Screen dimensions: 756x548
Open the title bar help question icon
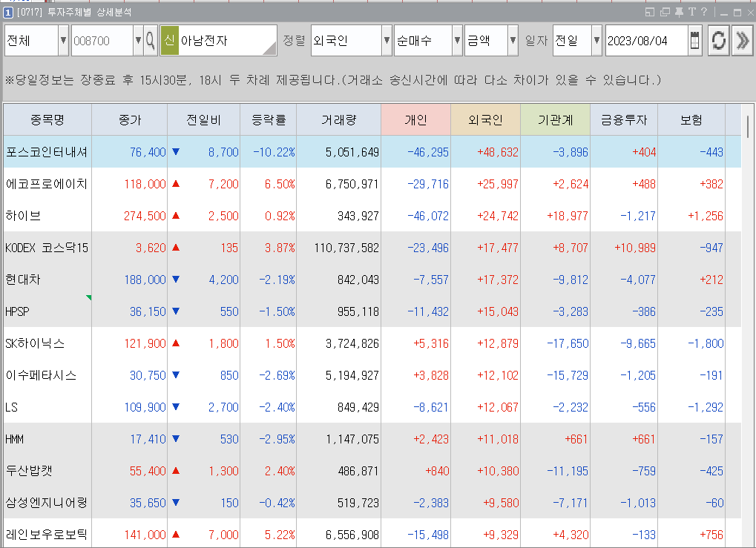(704, 12)
